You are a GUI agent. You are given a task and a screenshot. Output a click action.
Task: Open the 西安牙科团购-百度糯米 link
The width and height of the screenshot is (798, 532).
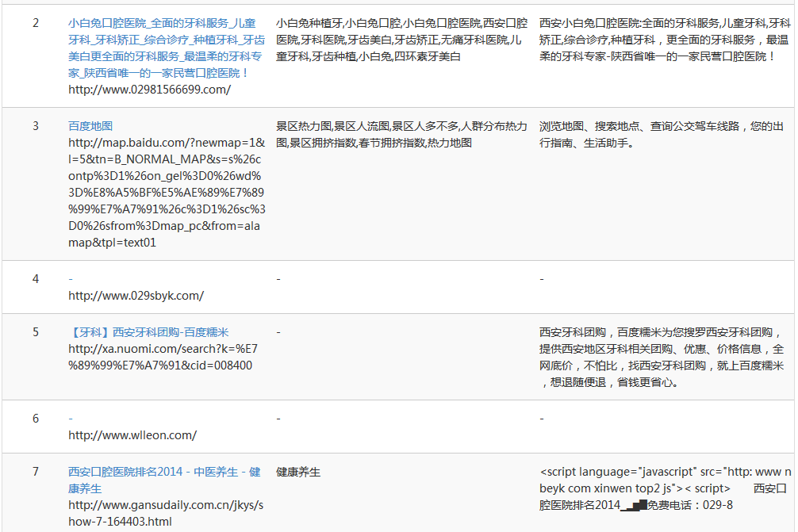[148, 332]
